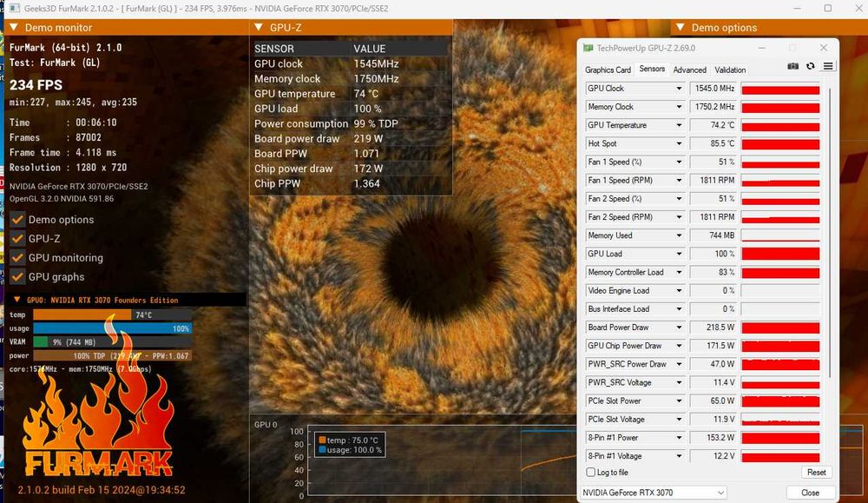
Task: Open the Hot Spot sensor dropdown
Action: click(x=679, y=143)
